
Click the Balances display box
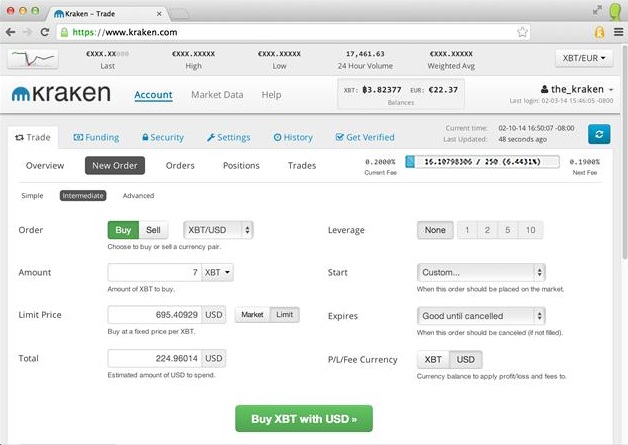(x=401, y=95)
